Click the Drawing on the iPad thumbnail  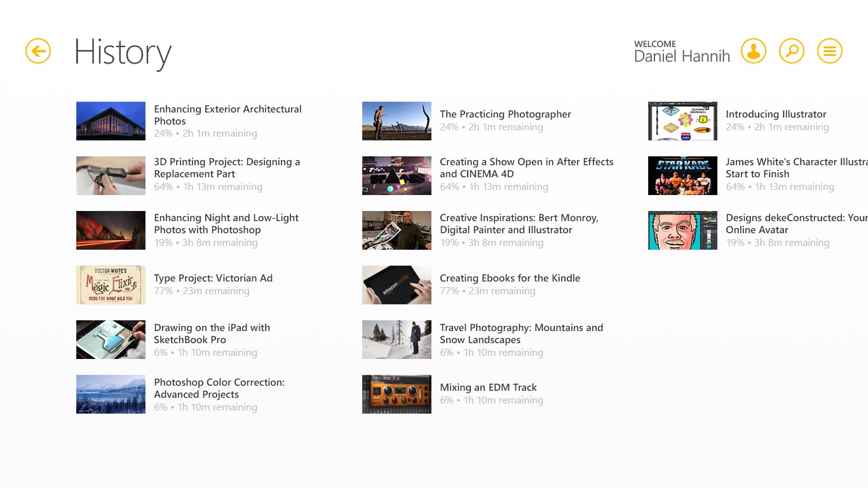(x=111, y=339)
